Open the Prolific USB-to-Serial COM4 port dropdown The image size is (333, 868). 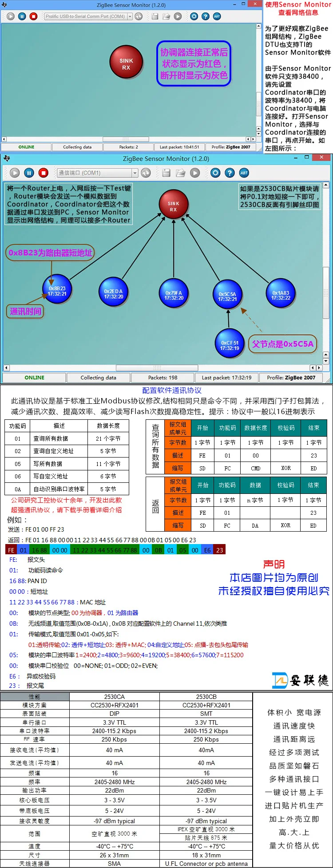[130, 16]
